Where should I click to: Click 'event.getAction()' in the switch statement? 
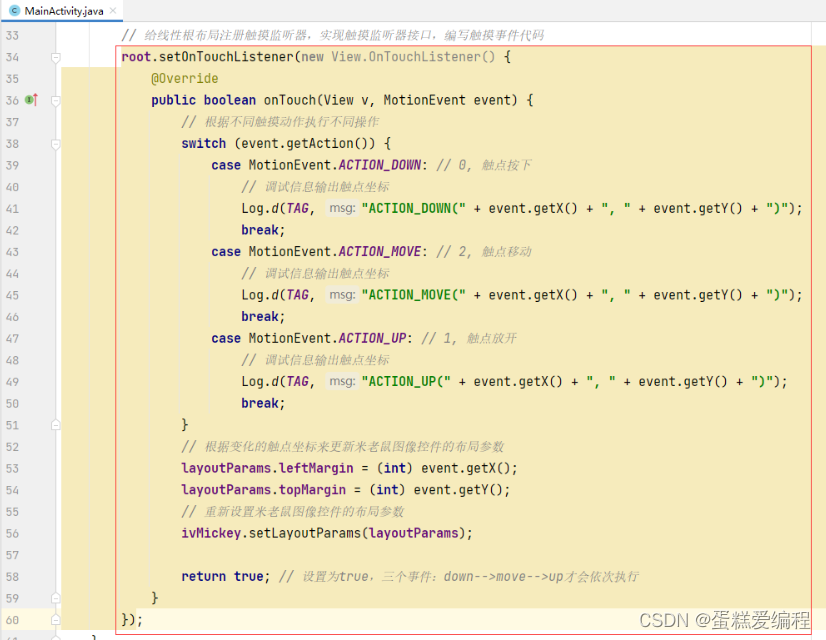(304, 143)
